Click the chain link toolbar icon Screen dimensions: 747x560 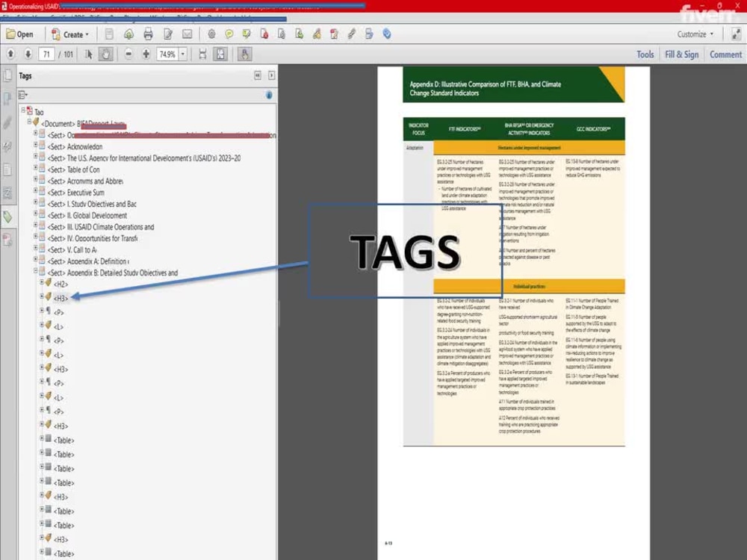coord(352,34)
